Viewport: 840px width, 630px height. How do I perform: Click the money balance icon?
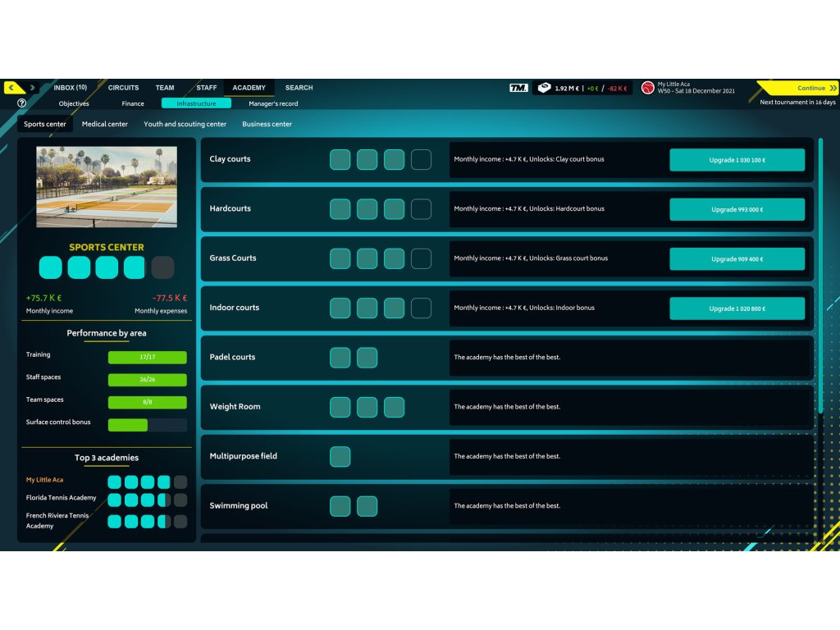[x=544, y=88]
